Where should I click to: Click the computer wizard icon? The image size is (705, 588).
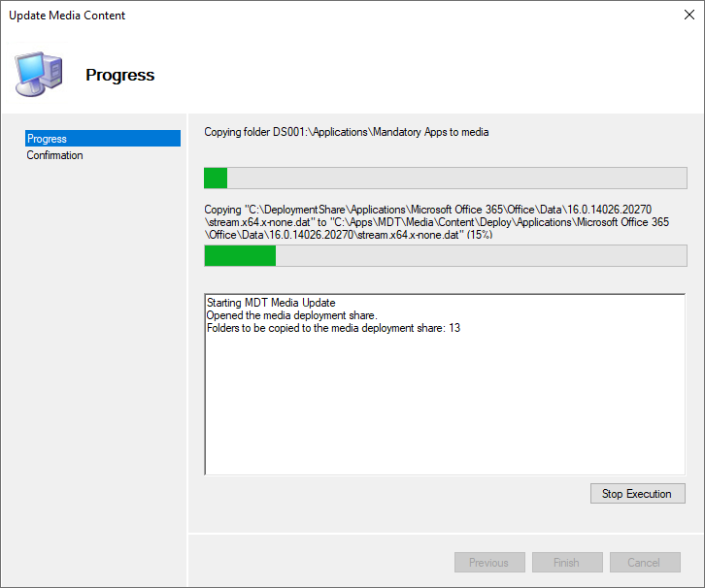coord(38,74)
